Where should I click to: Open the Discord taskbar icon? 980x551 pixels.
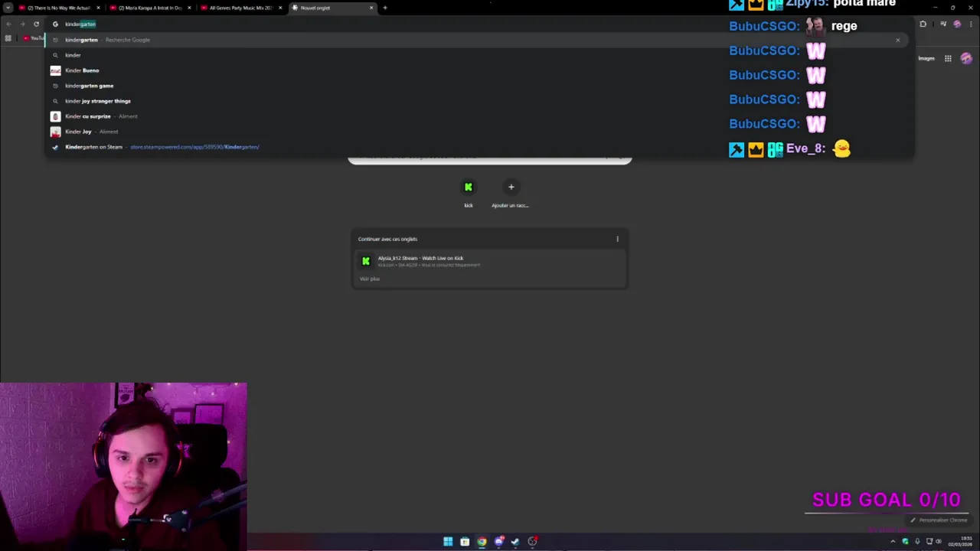click(498, 542)
